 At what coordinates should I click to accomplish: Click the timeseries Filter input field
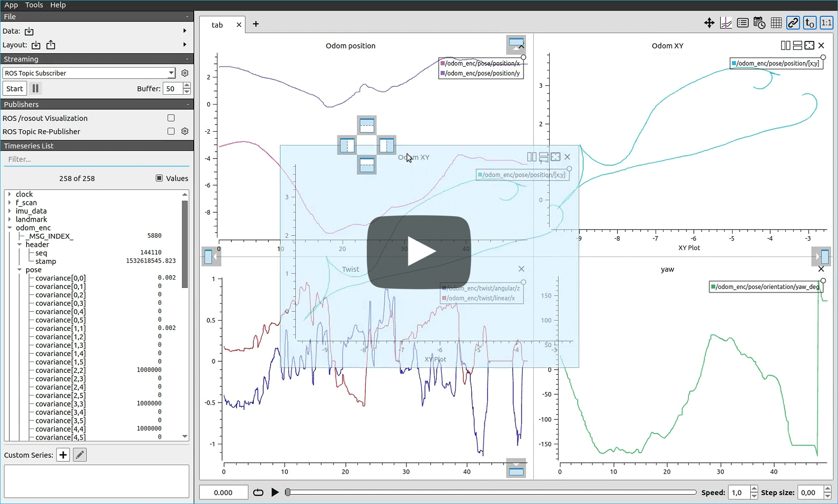click(x=97, y=159)
